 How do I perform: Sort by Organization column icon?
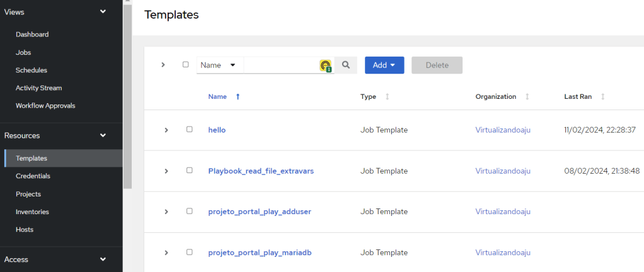(x=527, y=97)
